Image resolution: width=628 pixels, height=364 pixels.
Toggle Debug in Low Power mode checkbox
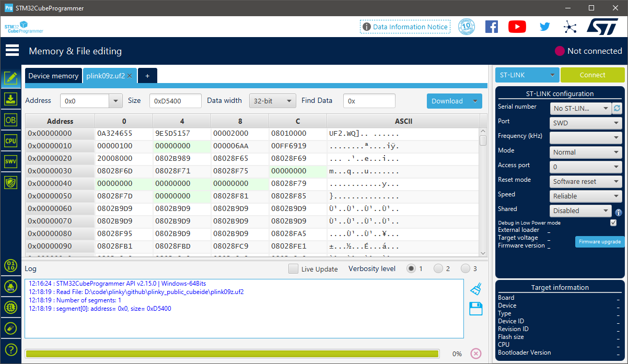(x=613, y=223)
